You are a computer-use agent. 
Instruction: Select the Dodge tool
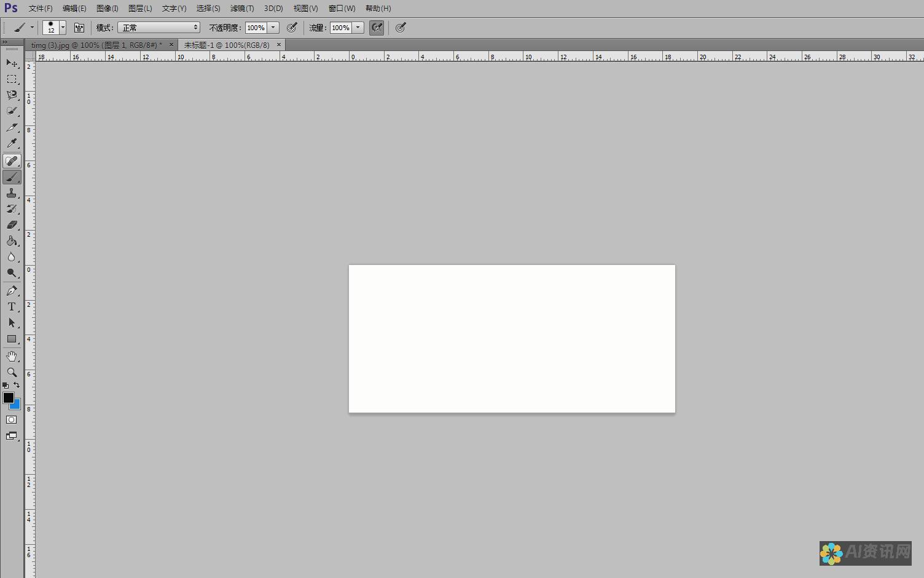pyautogui.click(x=12, y=272)
